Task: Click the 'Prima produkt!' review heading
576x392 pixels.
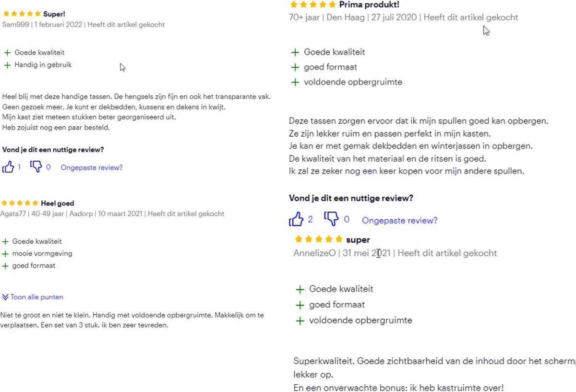Action: coord(369,5)
